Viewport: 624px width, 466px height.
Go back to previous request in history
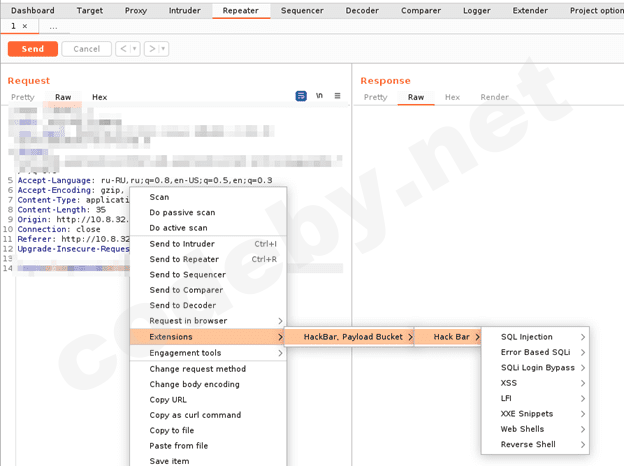pyautogui.click(x=123, y=49)
